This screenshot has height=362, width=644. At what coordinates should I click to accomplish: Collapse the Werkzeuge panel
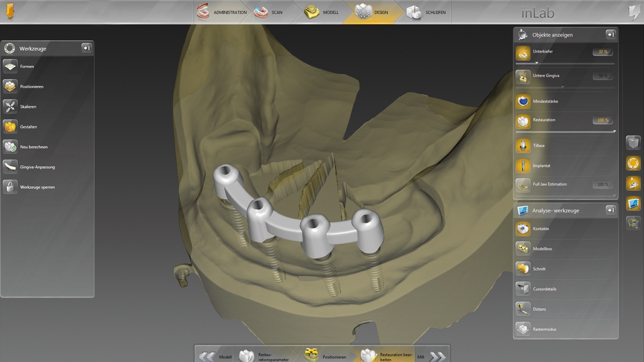[86, 48]
